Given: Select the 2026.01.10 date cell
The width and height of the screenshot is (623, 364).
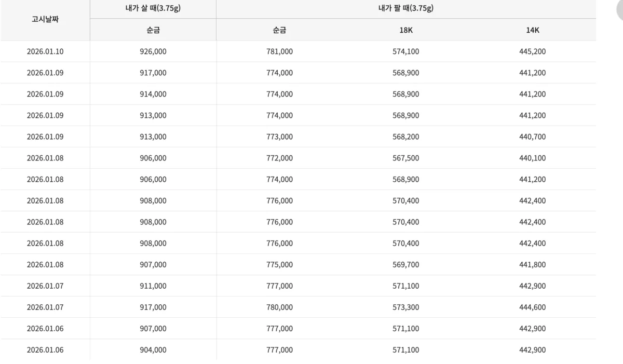Looking at the screenshot, I should point(45,51).
